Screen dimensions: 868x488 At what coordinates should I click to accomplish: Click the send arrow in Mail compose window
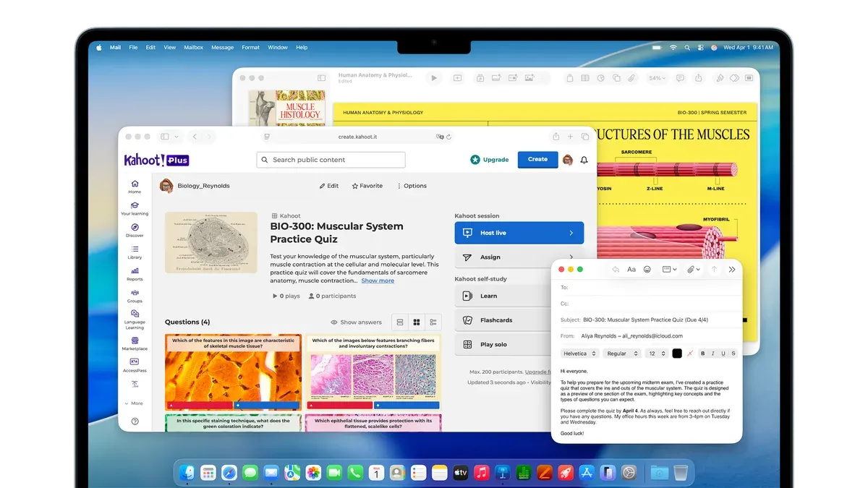tap(715, 269)
